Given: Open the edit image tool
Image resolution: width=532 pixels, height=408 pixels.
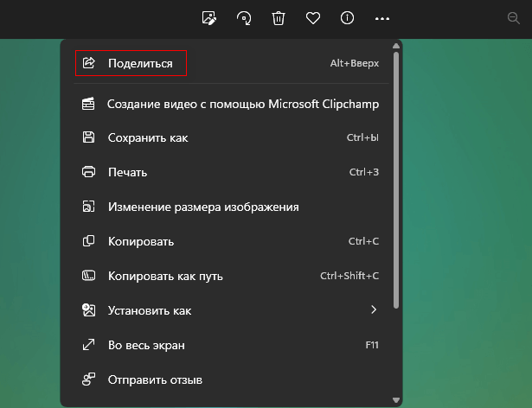Looking at the screenshot, I should tap(209, 18).
